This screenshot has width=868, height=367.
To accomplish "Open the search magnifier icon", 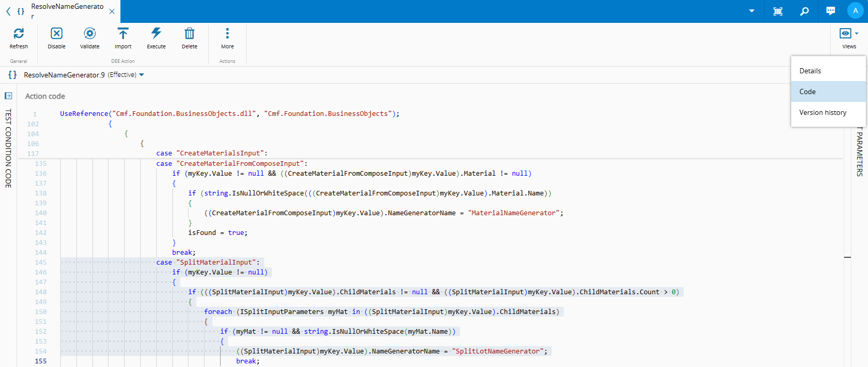I will tap(804, 11).
